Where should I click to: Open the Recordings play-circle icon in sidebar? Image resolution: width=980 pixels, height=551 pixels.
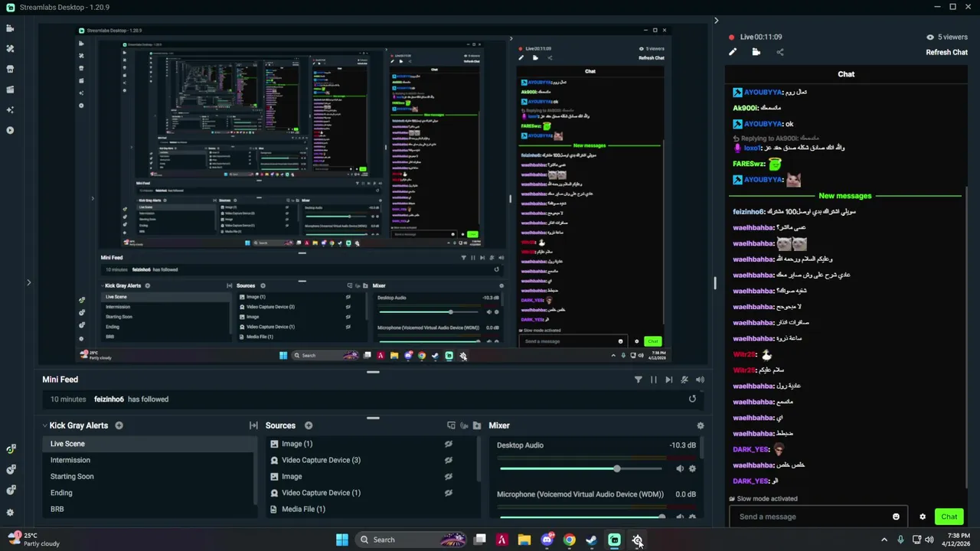[10, 130]
